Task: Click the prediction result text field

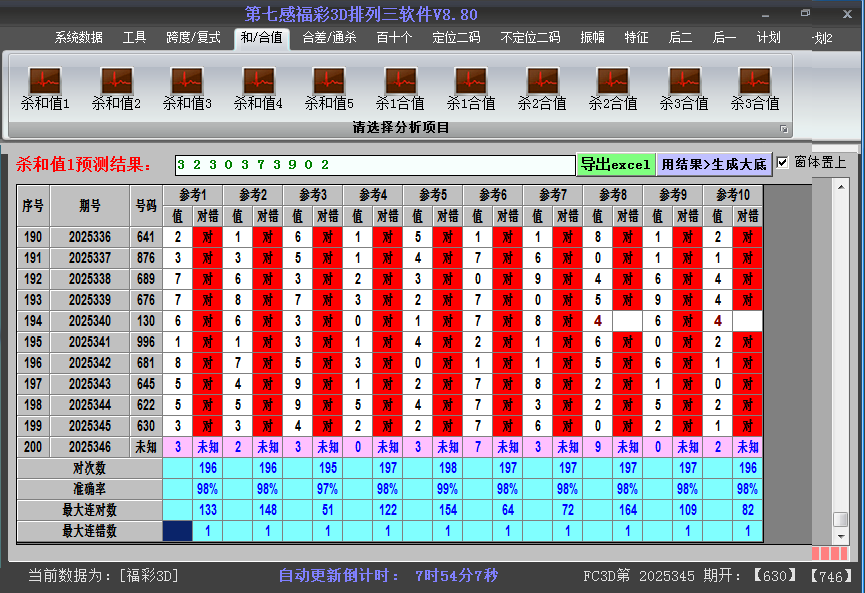Action: [374, 164]
